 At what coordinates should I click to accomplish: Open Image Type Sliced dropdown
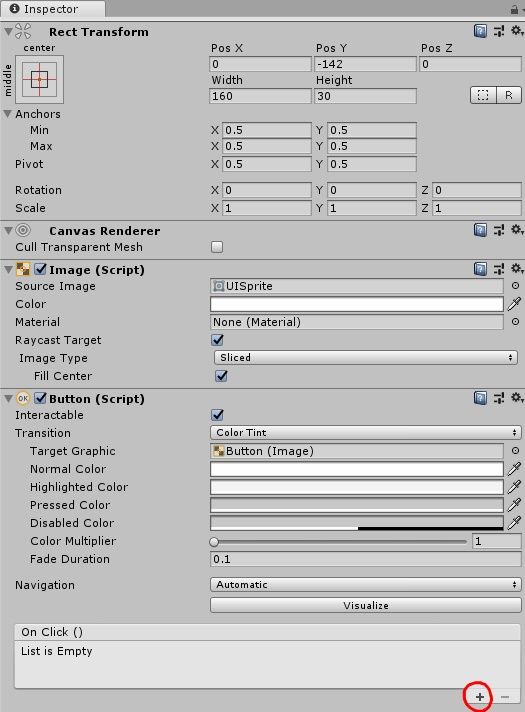(x=366, y=358)
